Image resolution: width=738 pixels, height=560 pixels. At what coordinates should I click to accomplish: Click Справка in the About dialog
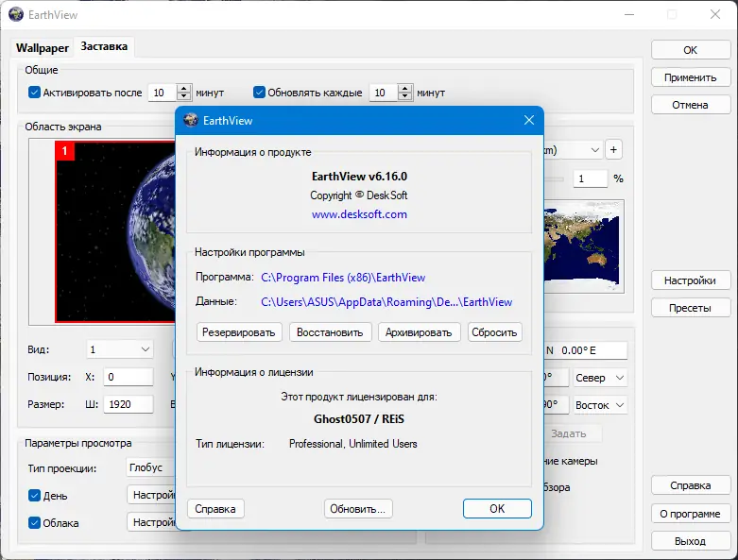click(215, 509)
